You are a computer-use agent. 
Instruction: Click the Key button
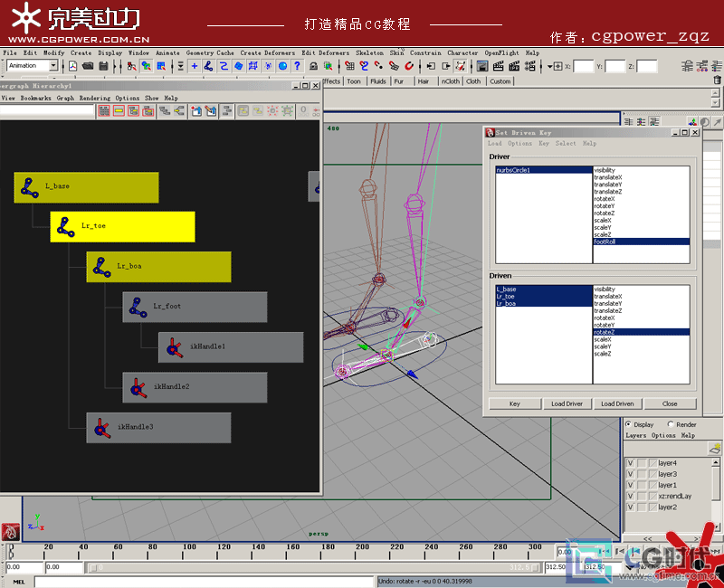tap(515, 403)
